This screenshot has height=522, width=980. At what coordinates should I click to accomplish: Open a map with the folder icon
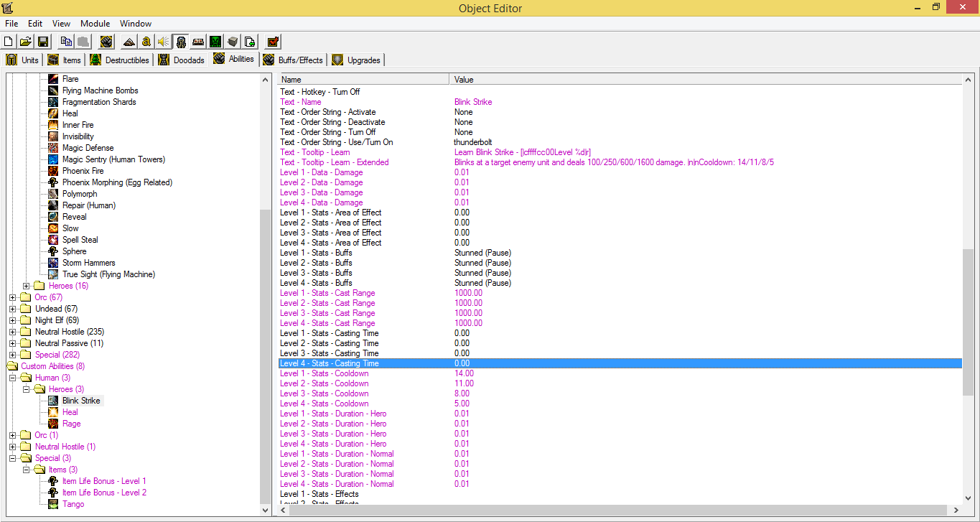pyautogui.click(x=26, y=42)
